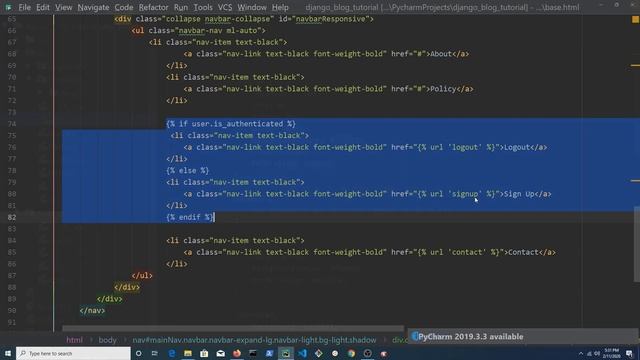Click the 'nav#mainNav' breadcrumb

[254, 340]
